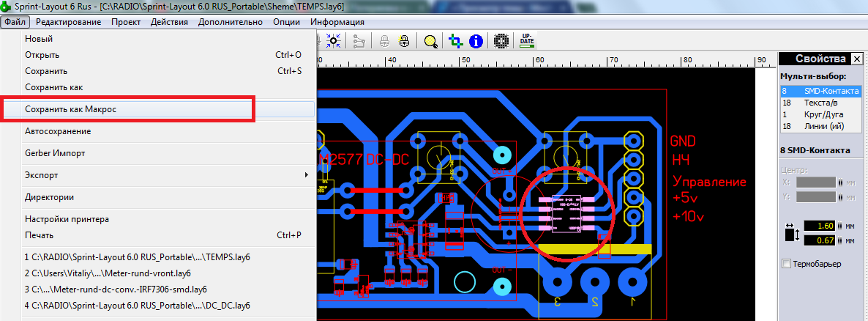
Task: Click the SMD pad height field 0.67
Action: (x=819, y=240)
